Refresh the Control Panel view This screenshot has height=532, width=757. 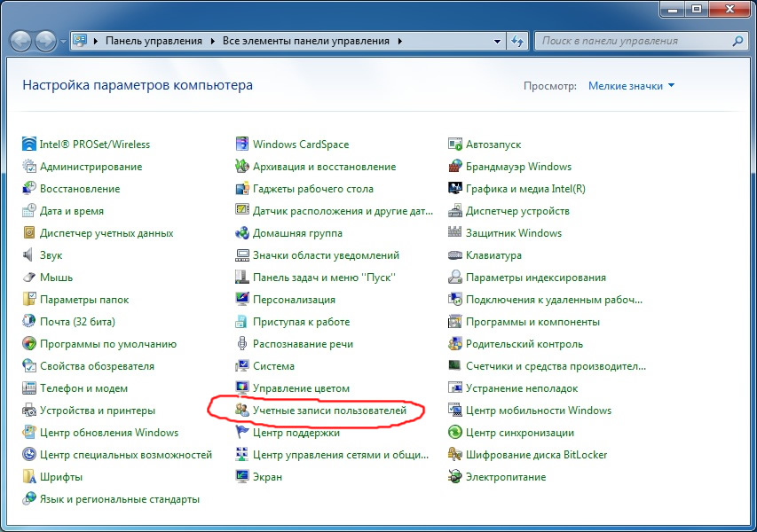pyautogui.click(x=517, y=41)
